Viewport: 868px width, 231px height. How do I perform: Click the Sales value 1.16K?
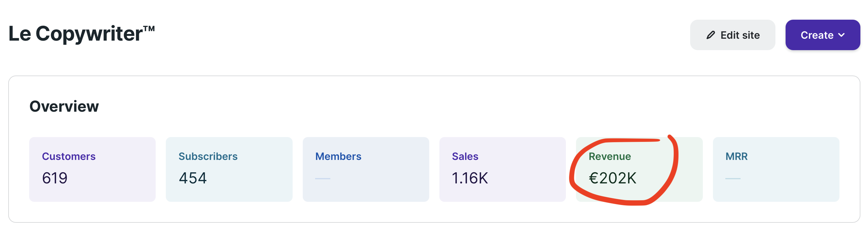click(470, 178)
